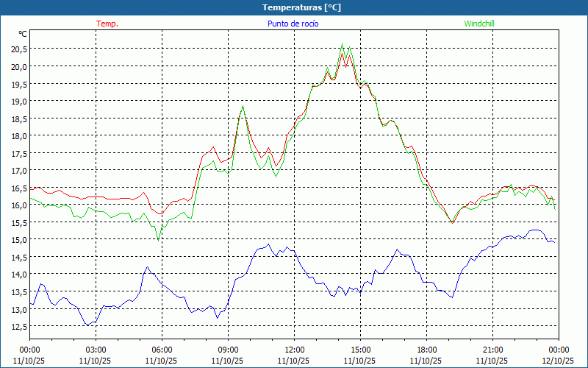
Task: Click the blue dew point minimum near 03:00
Action: pos(87,325)
